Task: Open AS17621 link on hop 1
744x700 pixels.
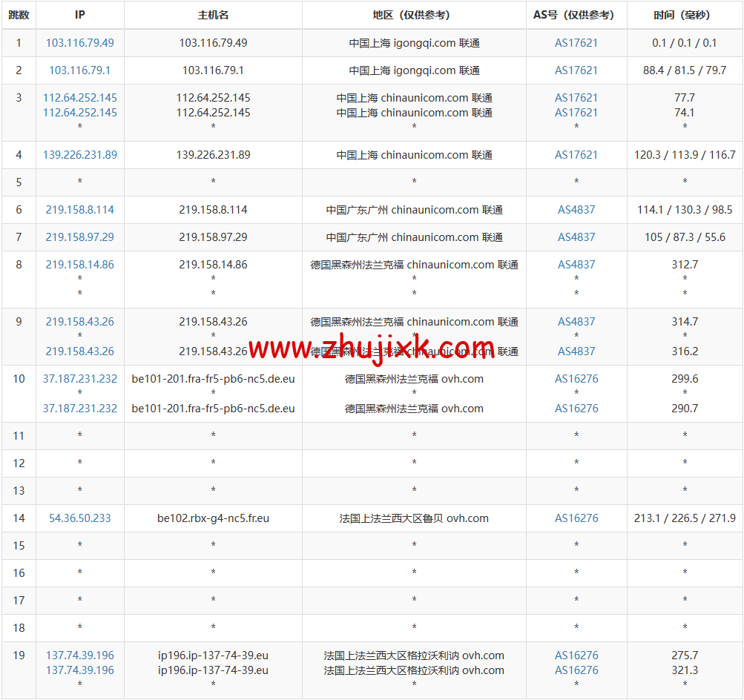Action: coord(576,42)
